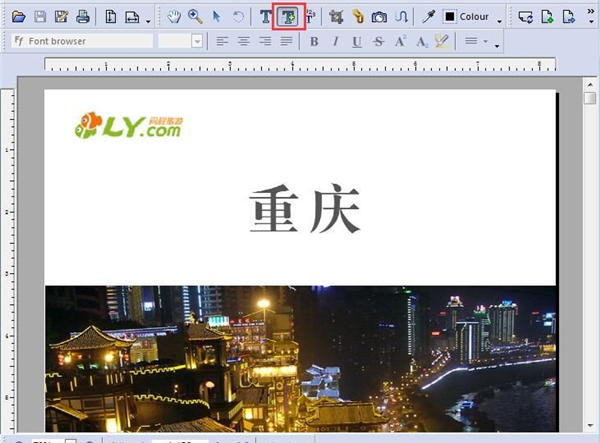Toggle Bold formatting
The width and height of the screenshot is (600, 443).
click(x=314, y=41)
